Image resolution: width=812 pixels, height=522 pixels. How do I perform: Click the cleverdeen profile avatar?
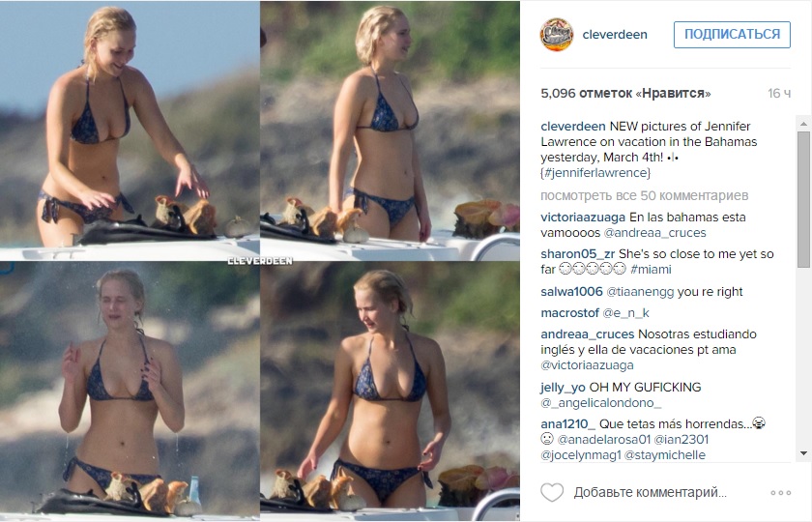pos(557,34)
